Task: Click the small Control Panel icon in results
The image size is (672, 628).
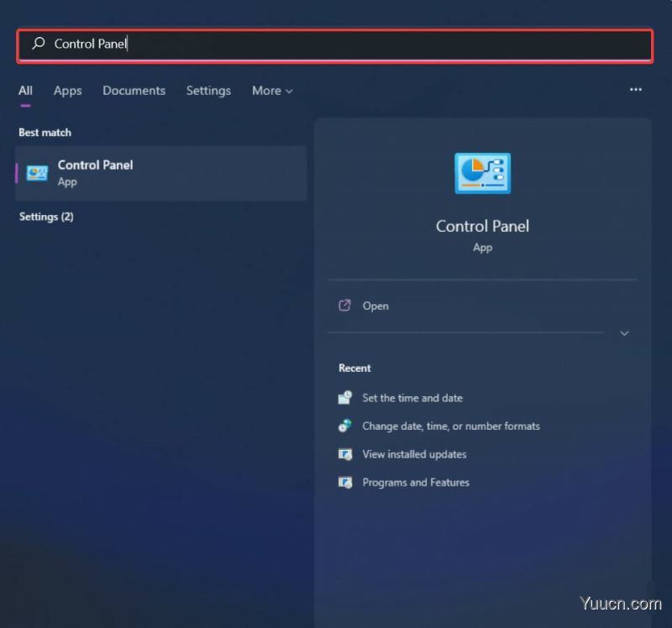Action: pyautogui.click(x=37, y=173)
